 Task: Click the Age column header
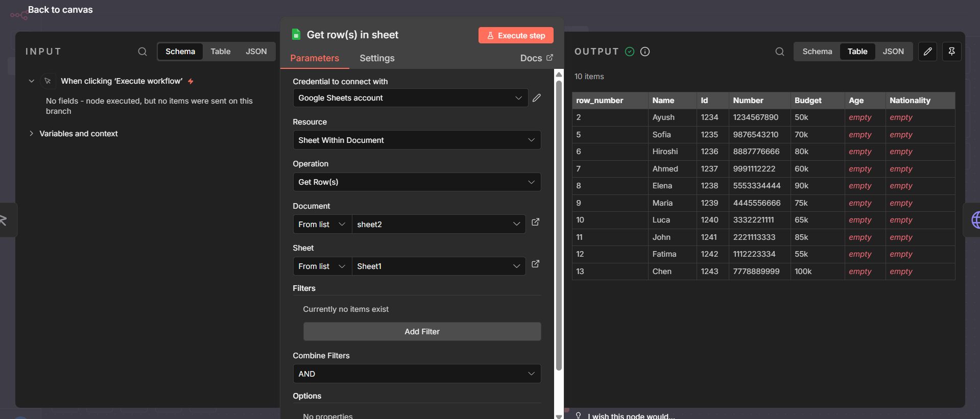tap(865, 101)
